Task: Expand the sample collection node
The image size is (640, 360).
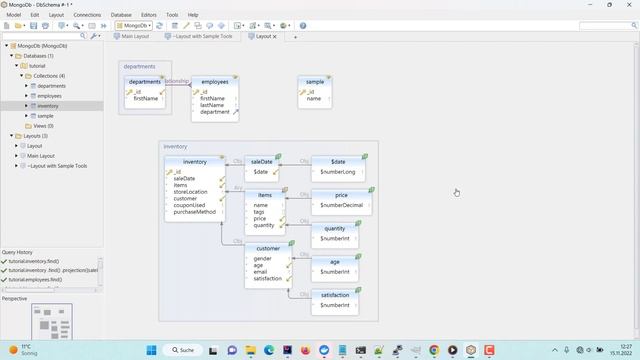Action: 27,116
